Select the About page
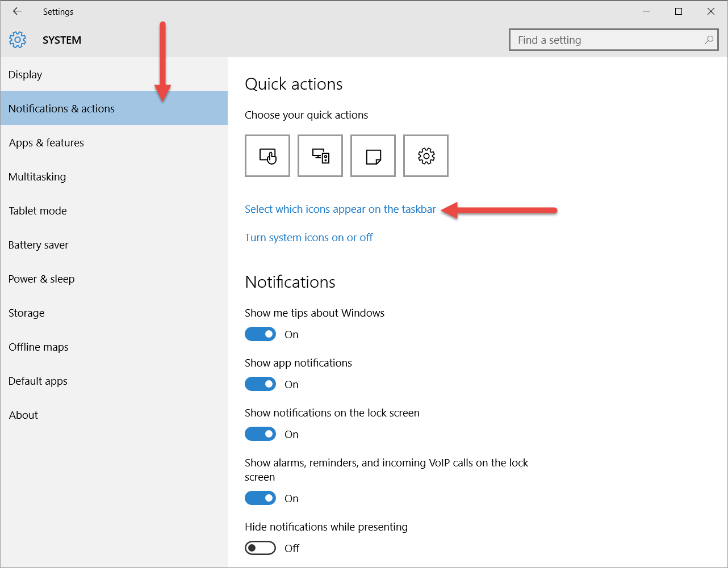 [x=23, y=415]
